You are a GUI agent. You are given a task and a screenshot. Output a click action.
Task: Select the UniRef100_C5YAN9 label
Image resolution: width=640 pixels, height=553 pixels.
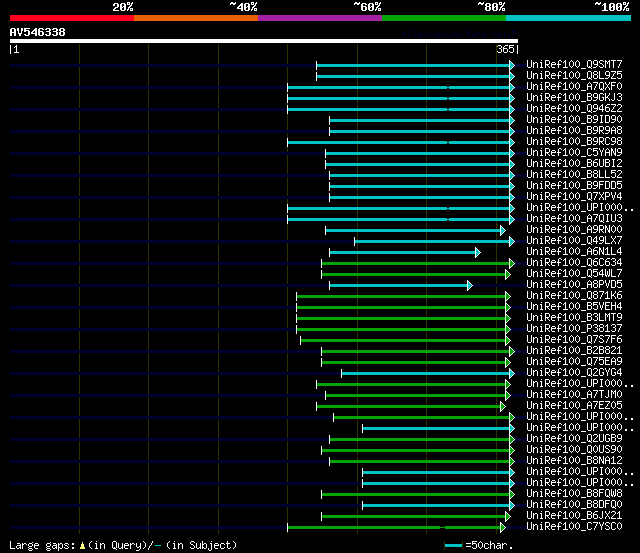tap(574, 153)
